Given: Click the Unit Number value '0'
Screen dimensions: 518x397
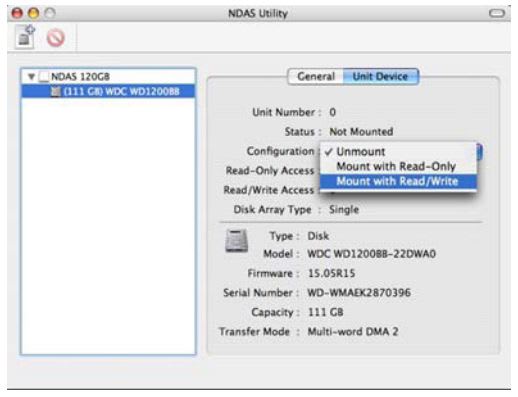Looking at the screenshot, I should pyautogui.click(x=332, y=112).
